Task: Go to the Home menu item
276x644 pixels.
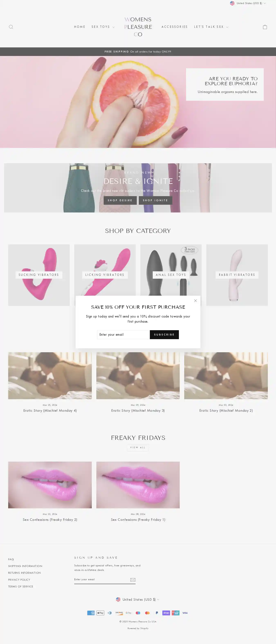Action: [x=80, y=27]
